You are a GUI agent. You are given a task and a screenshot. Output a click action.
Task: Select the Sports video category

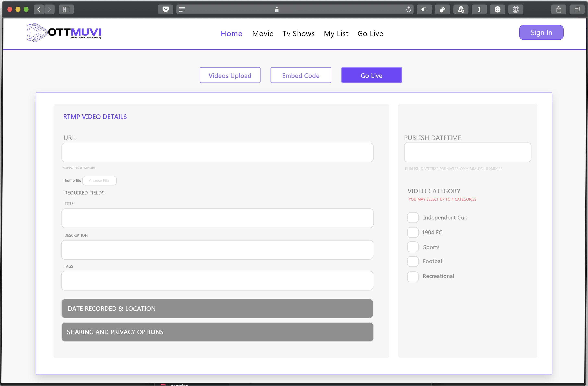(x=413, y=247)
